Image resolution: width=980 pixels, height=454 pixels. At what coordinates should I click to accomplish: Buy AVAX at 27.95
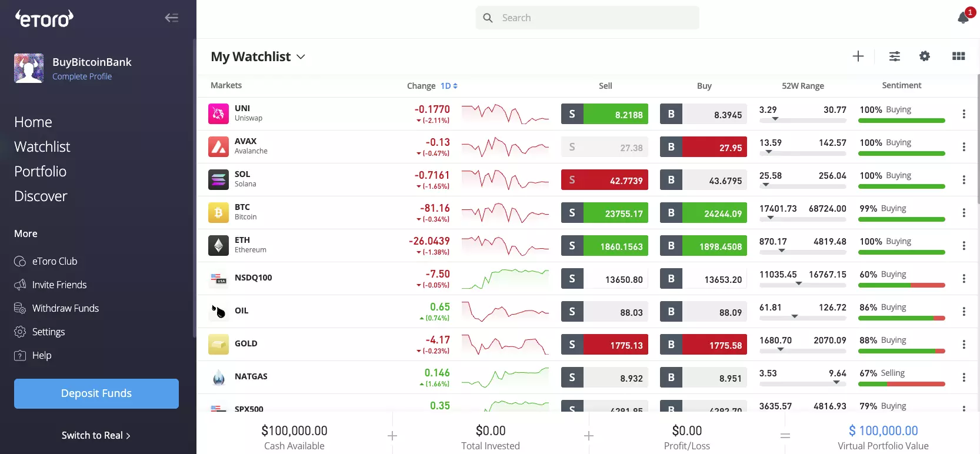(704, 147)
